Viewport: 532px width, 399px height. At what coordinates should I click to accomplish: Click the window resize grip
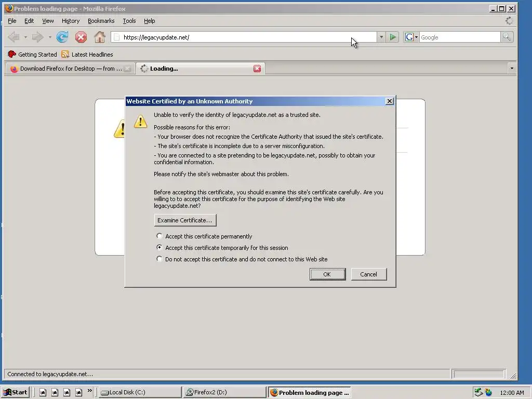point(513,376)
